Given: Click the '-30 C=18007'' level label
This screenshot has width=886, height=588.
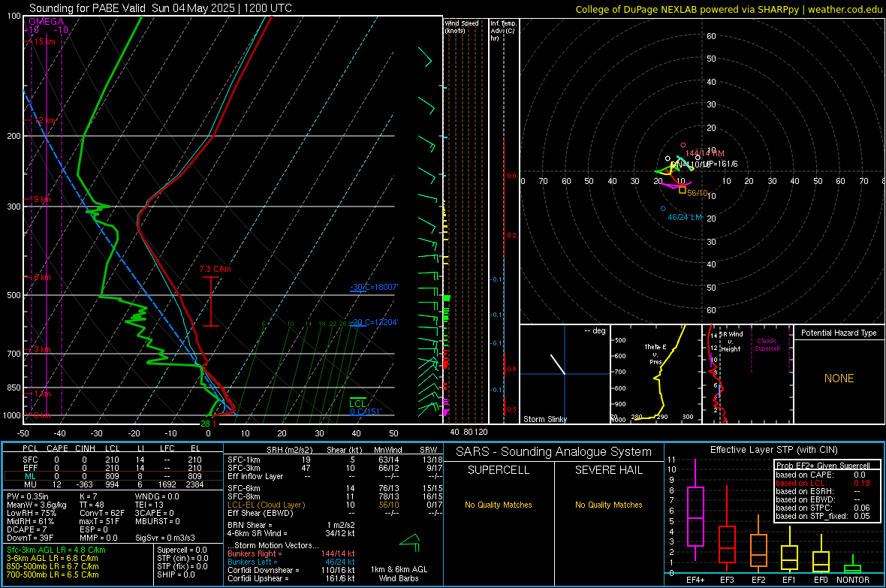Looking at the screenshot, I should pos(373,287).
